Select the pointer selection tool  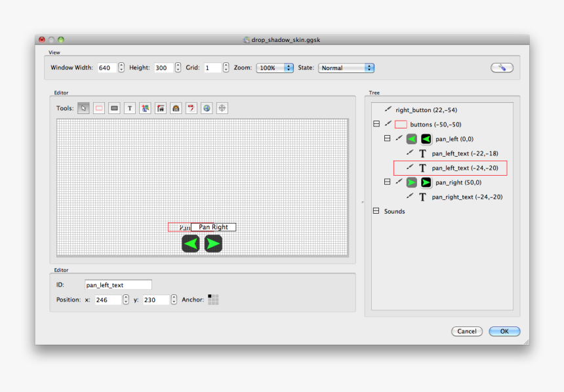click(83, 108)
